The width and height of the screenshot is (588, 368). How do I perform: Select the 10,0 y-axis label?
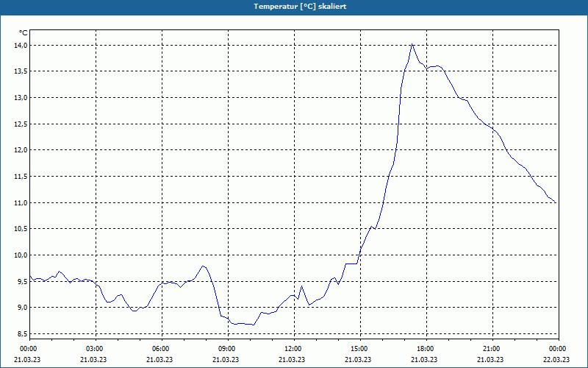(x=21, y=255)
